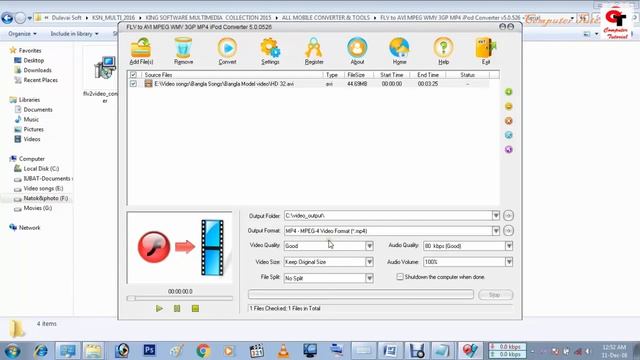Viewport: 640px width, 360px height.
Task: Click the Status column header
Action: [x=467, y=75]
